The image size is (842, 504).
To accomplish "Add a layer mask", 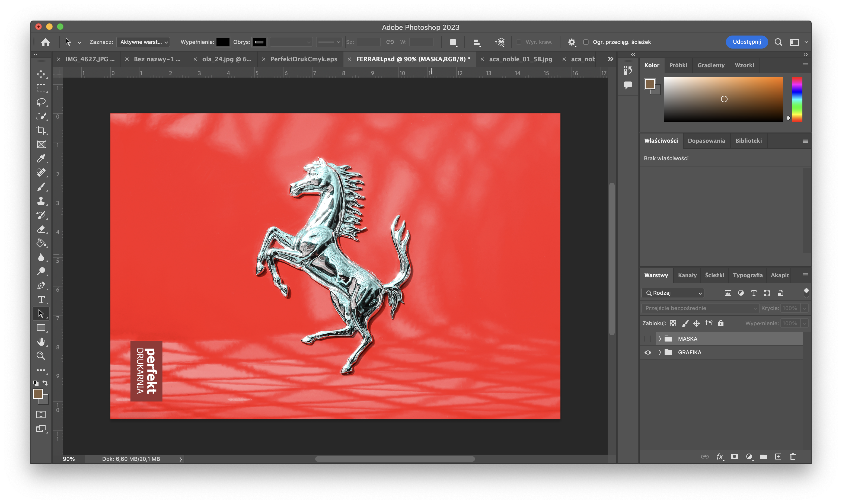I will pos(734,457).
